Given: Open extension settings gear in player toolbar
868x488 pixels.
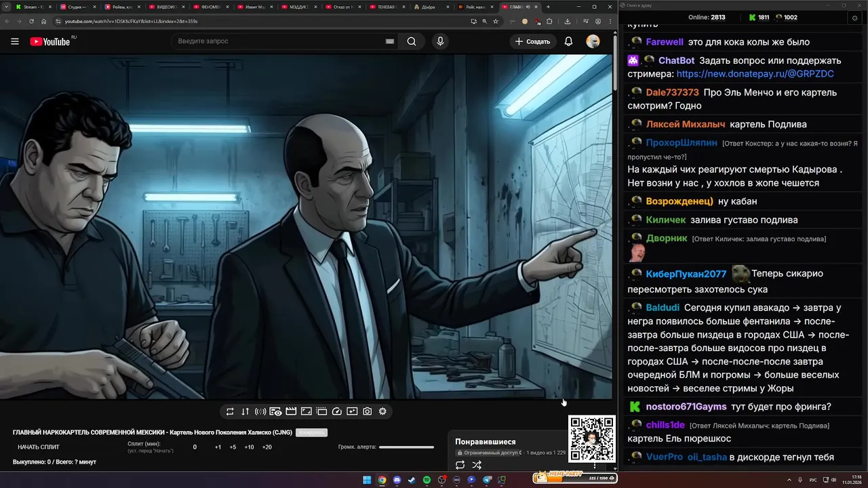Looking at the screenshot, I should point(382,411).
